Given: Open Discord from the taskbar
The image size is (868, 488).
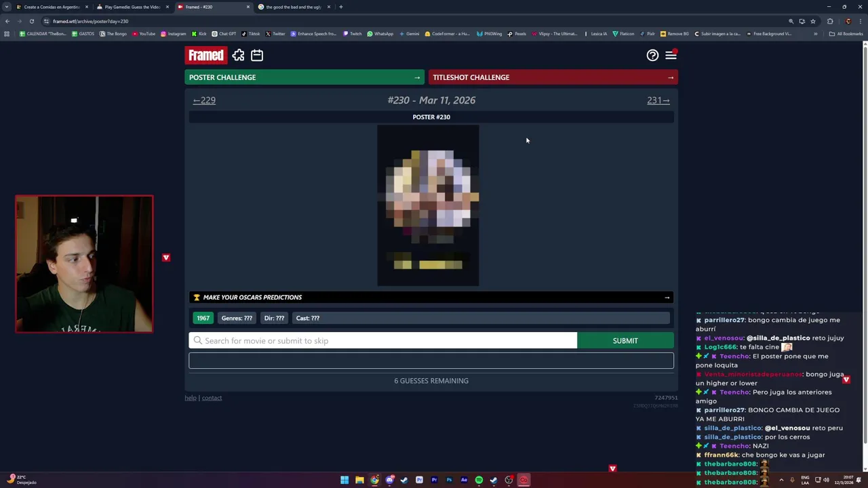Looking at the screenshot, I should 389,480.
